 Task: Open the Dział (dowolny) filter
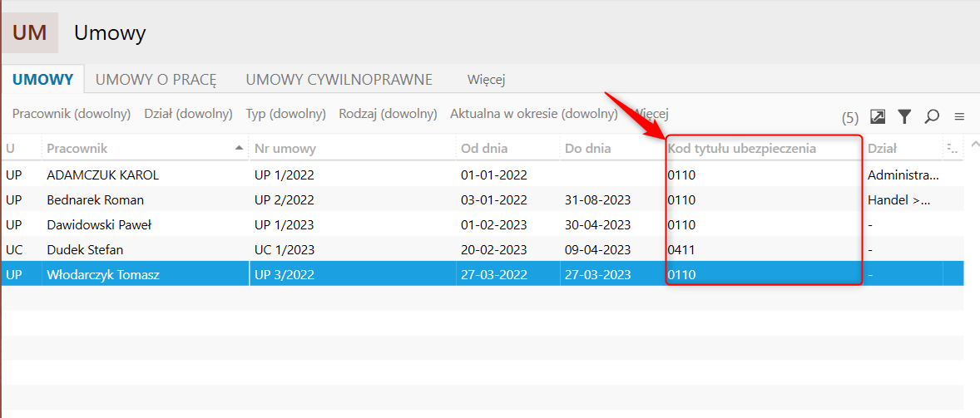pyautogui.click(x=188, y=114)
